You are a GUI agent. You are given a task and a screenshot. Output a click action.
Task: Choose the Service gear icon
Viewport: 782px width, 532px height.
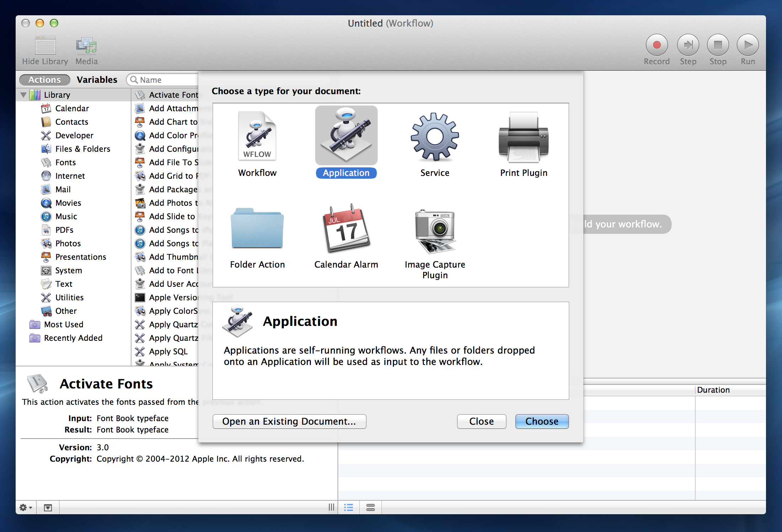pos(435,136)
